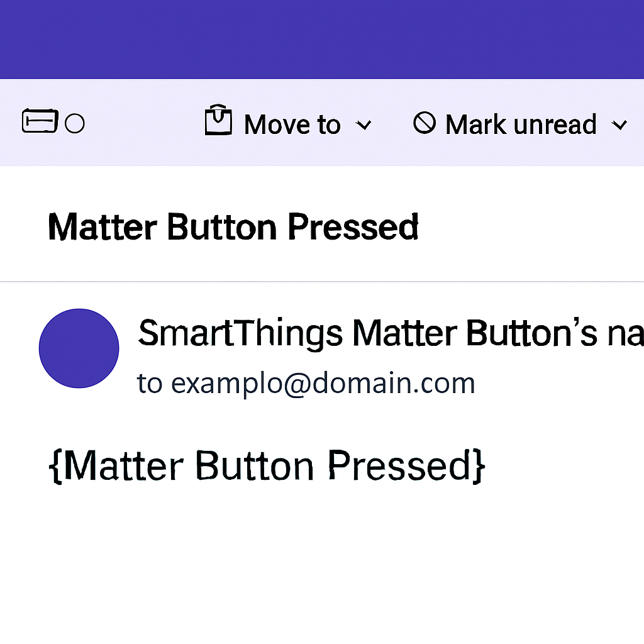Click the word "Pressed" in the subject heading
This screenshot has height=644, width=644.
tap(353, 227)
